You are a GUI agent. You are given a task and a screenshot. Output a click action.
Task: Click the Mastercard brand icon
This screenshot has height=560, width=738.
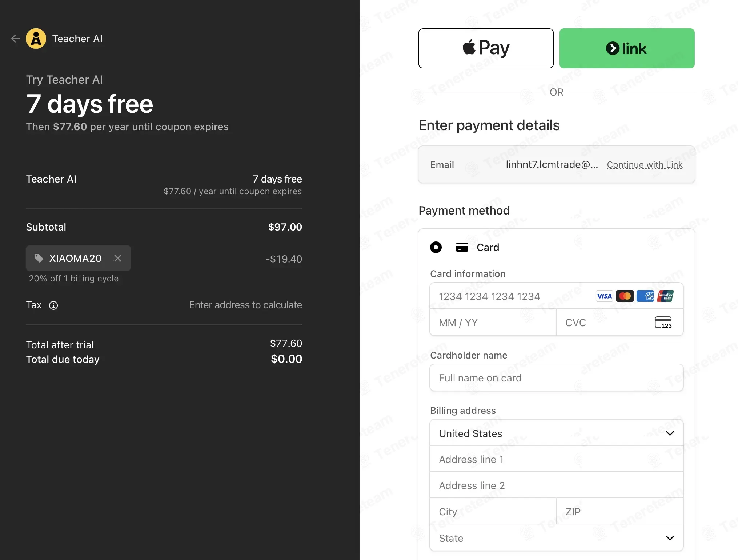[625, 296]
